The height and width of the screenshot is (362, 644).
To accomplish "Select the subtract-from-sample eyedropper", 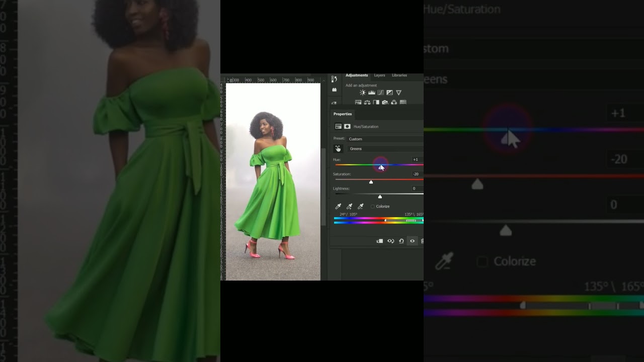I will (x=360, y=206).
